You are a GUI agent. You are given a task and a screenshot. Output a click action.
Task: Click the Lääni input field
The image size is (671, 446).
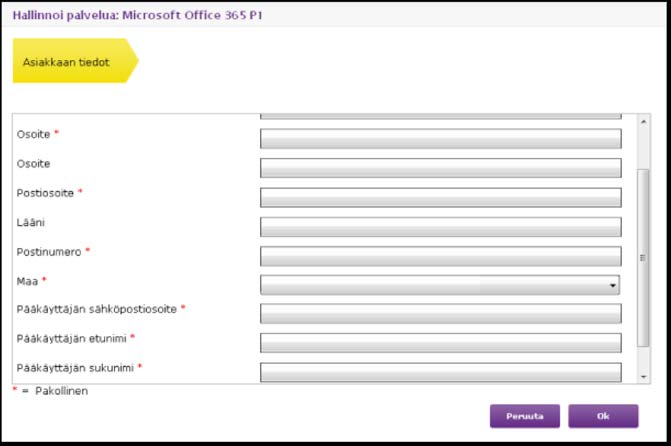point(441,227)
